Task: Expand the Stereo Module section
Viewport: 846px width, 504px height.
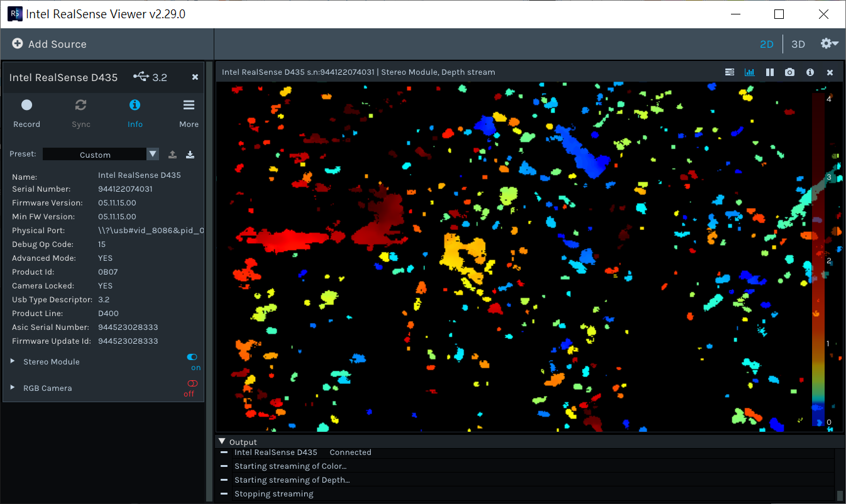Action: [x=12, y=361]
